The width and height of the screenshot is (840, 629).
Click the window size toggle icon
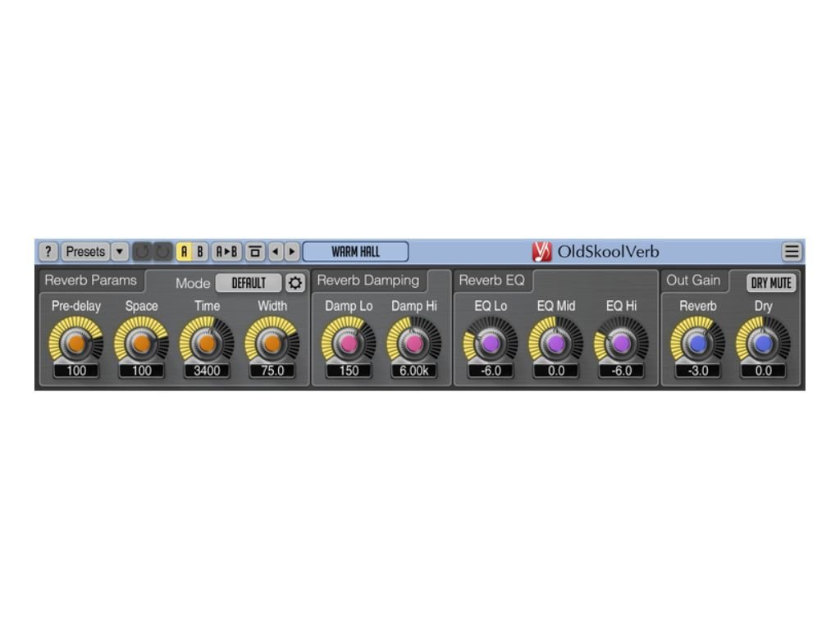coord(255,251)
